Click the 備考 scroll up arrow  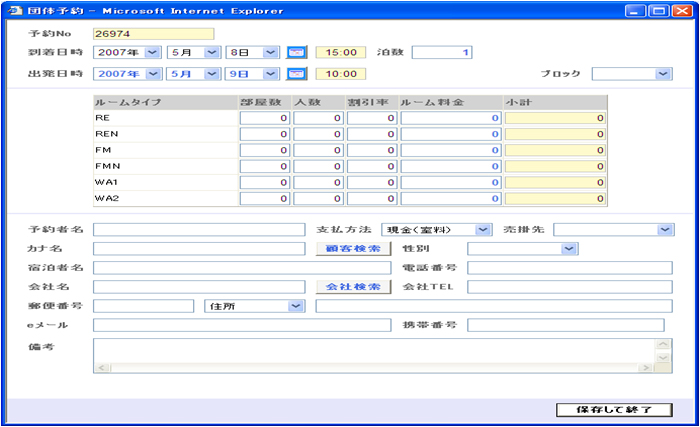pos(663,344)
